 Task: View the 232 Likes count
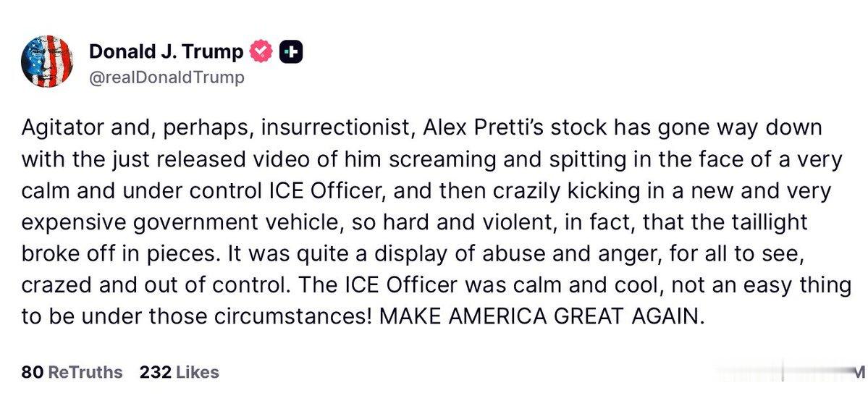(179, 372)
